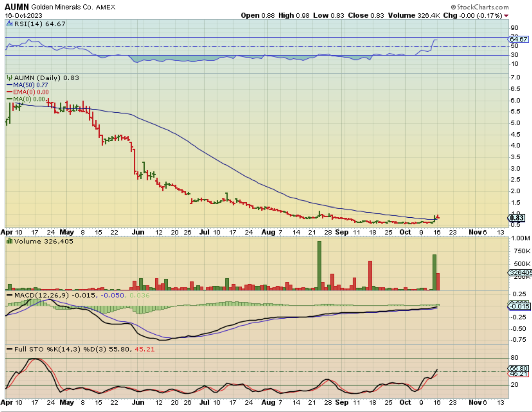Click the MACD legend dash marker
The height and width of the screenshot is (412, 532).
(10, 295)
